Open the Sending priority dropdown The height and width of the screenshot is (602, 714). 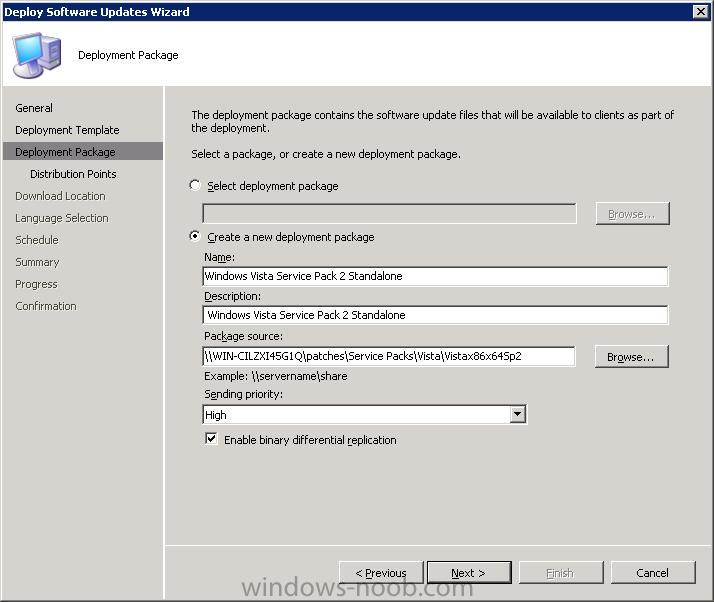coord(517,414)
